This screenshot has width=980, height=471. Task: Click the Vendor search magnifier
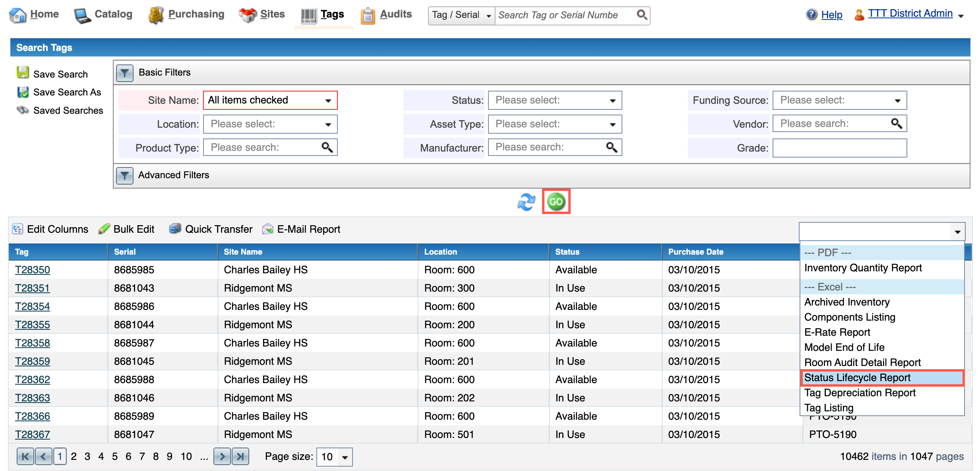[x=897, y=123]
